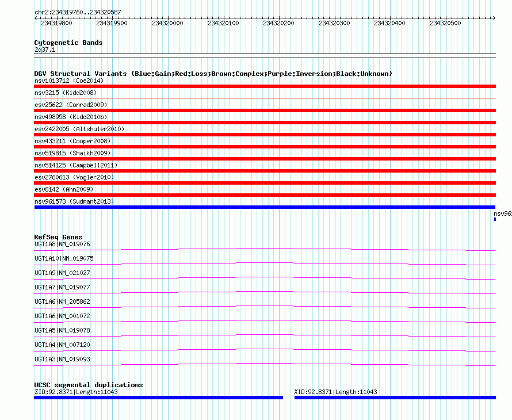Click ruler position 234320100
This screenshot has height=420, width=512.
pos(223,23)
